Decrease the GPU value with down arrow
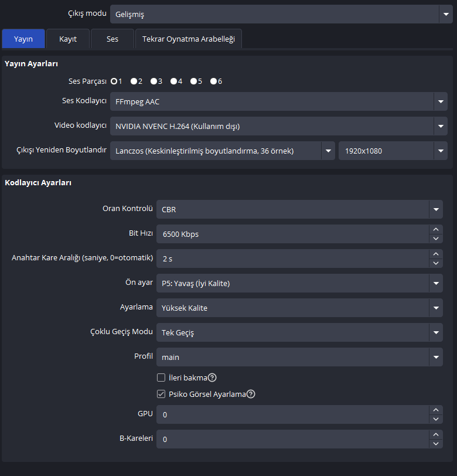Screen dimensions: 457x476 tap(436, 419)
